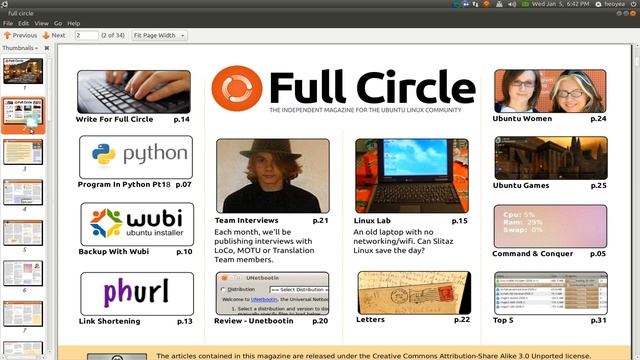
Task: Click the Full Circle orange logo icon
Action: point(237,88)
